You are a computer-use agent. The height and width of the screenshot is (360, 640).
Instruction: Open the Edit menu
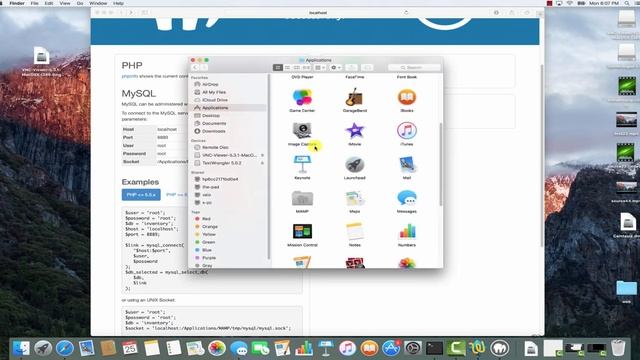pos(49,3)
